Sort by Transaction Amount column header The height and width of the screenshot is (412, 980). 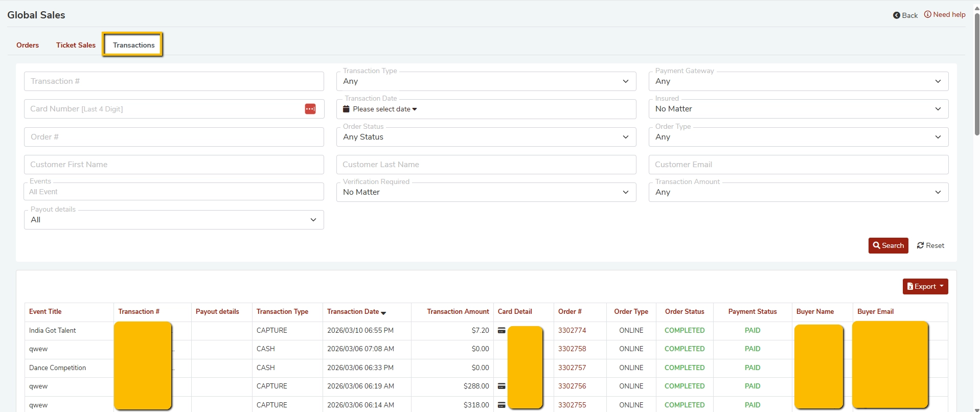pyautogui.click(x=458, y=311)
